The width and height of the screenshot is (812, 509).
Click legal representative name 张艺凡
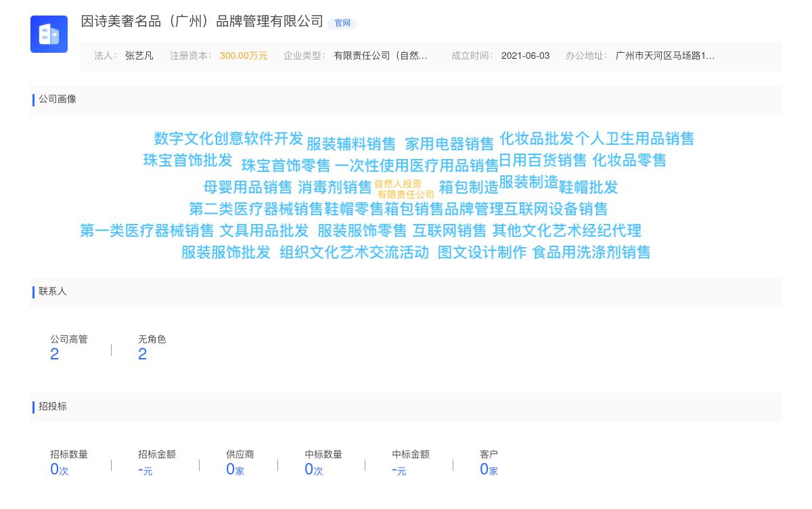pos(139,56)
